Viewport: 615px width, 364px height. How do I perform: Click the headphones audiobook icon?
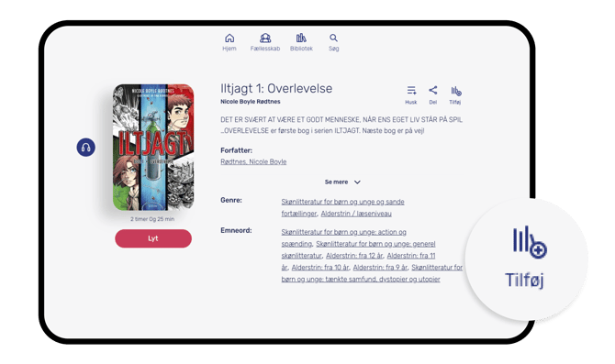tap(86, 148)
